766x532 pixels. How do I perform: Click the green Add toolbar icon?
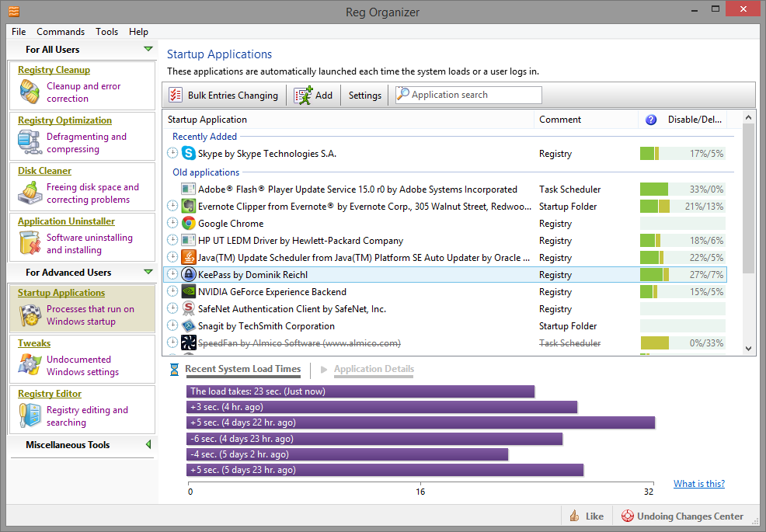(303, 95)
